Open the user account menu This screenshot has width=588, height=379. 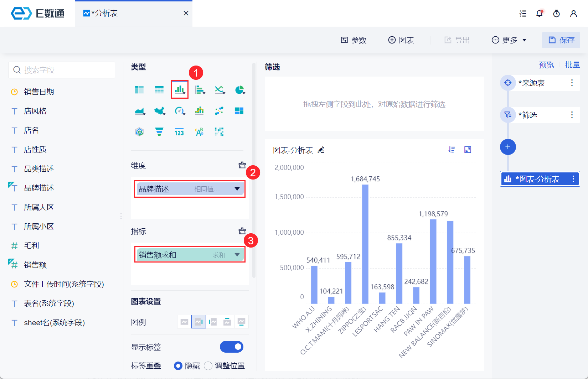pos(573,14)
